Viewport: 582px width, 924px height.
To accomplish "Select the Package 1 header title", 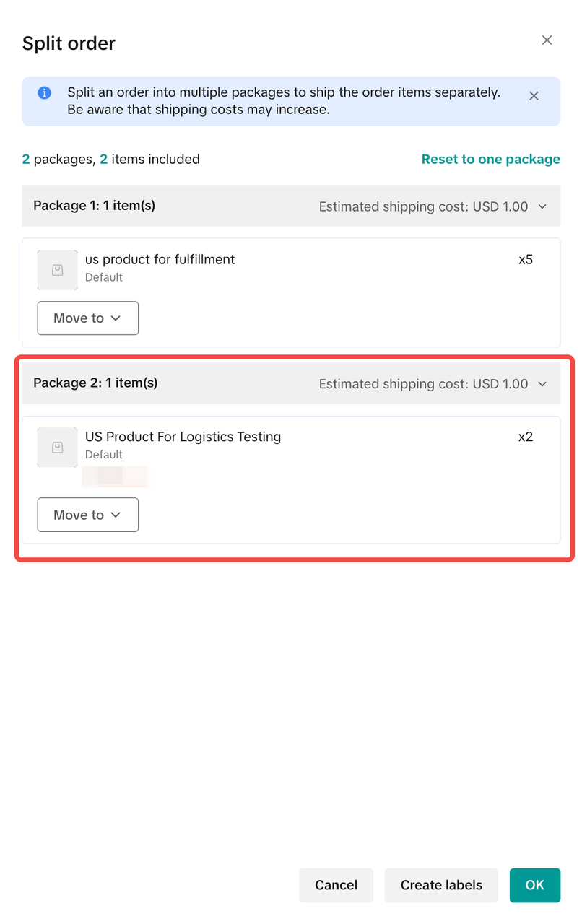I will pos(94,206).
